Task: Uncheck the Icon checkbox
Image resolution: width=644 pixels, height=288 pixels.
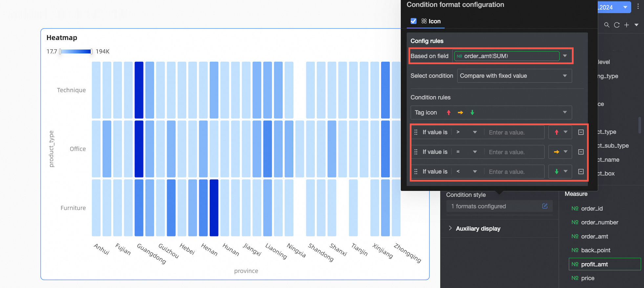Action: (414, 21)
